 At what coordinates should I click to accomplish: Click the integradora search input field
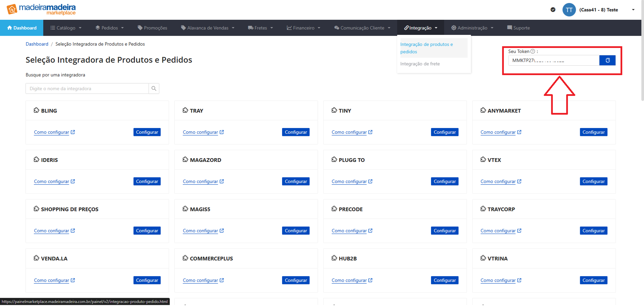[x=87, y=88]
